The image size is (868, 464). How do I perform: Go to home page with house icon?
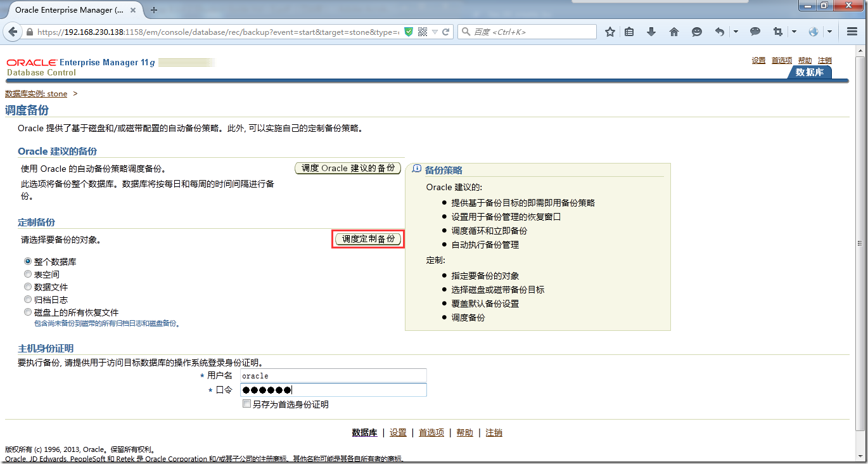click(674, 32)
